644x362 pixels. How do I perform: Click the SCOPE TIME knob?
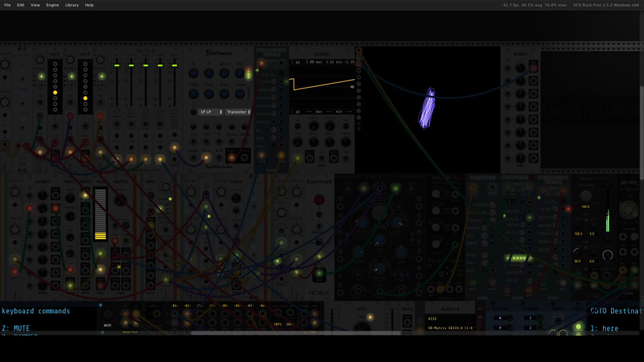click(x=297, y=142)
